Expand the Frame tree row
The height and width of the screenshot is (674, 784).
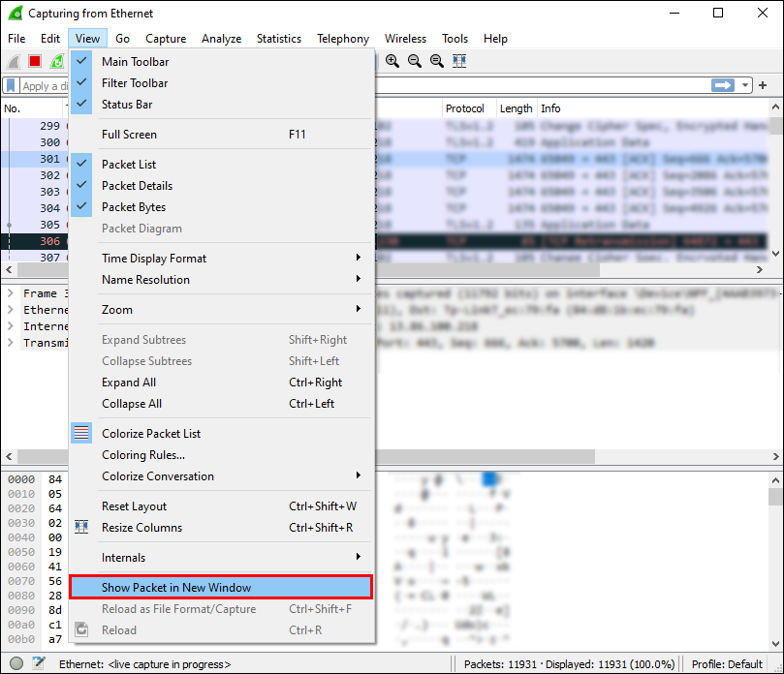[x=11, y=293]
